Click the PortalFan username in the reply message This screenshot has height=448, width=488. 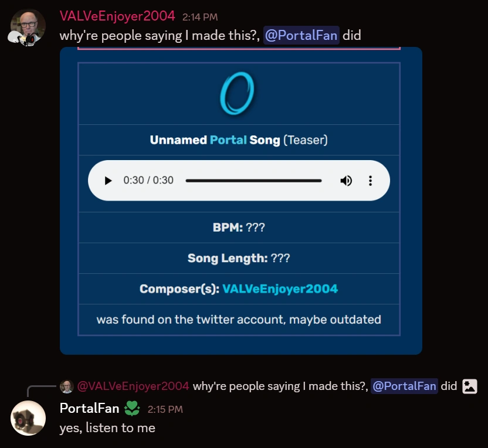(x=89, y=408)
